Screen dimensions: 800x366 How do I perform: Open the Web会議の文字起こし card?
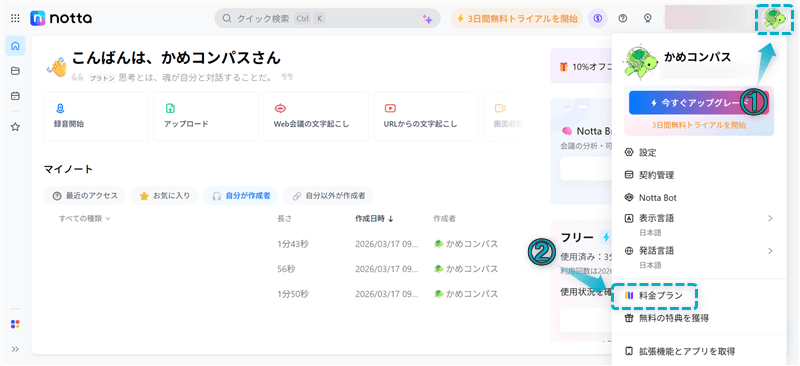(316, 116)
